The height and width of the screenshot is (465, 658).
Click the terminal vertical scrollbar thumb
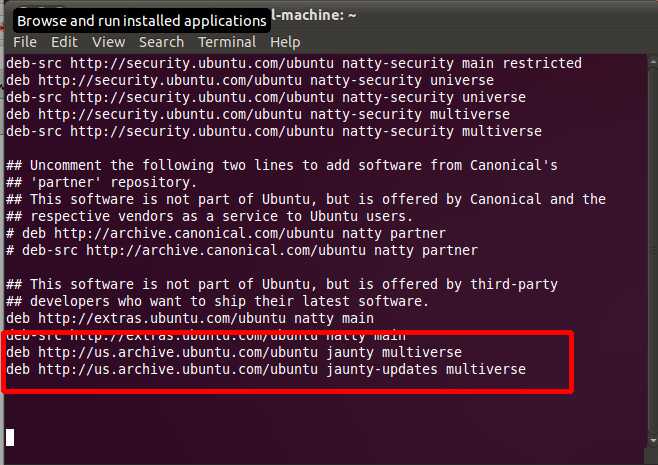653,252
